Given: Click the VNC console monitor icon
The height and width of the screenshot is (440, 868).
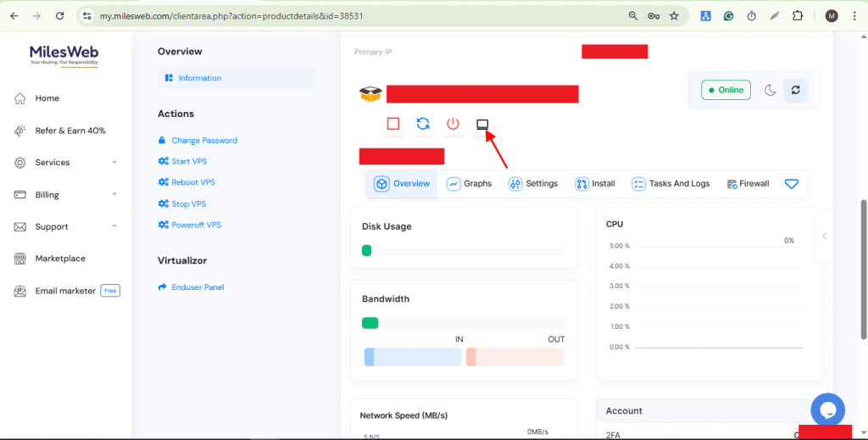Looking at the screenshot, I should tap(482, 124).
